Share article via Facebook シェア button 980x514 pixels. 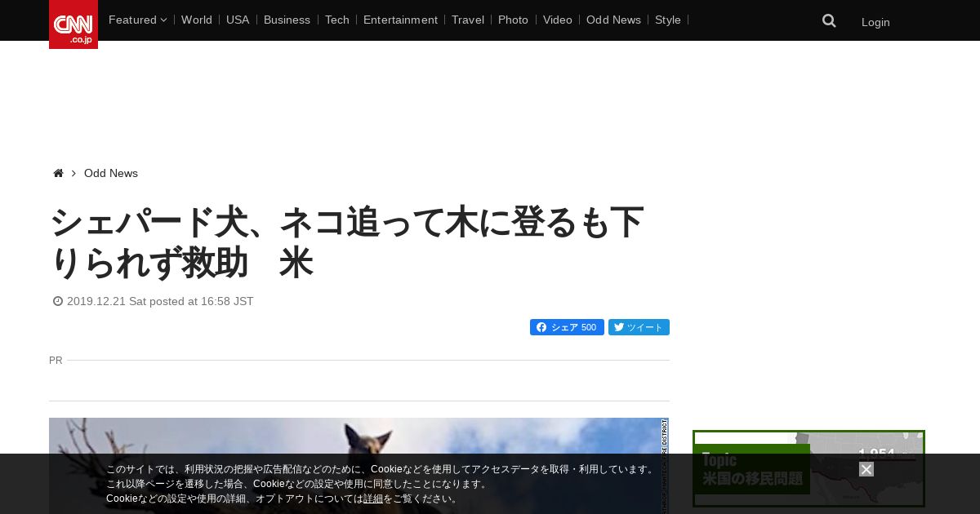pyautogui.click(x=567, y=327)
